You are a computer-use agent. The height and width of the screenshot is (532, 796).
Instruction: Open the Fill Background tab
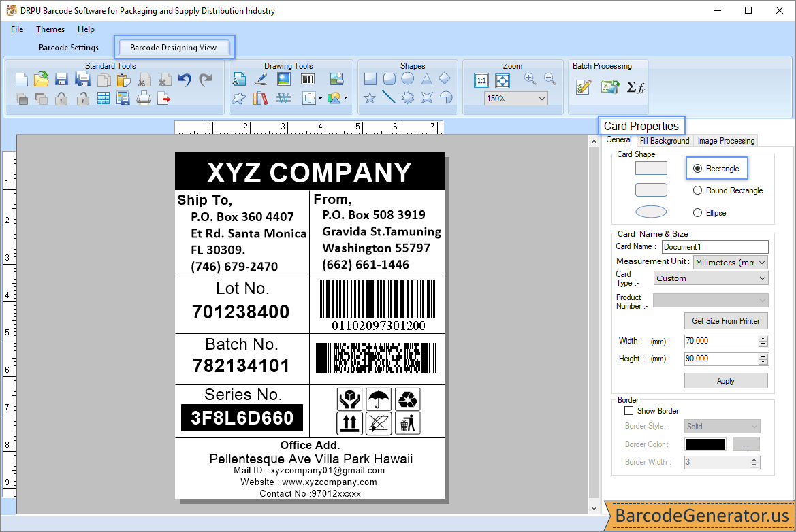tap(665, 140)
